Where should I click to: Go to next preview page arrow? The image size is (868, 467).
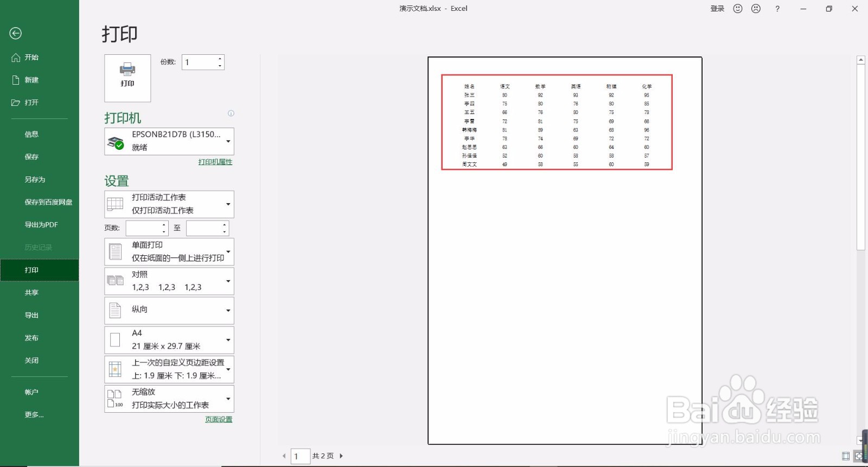tap(341, 456)
